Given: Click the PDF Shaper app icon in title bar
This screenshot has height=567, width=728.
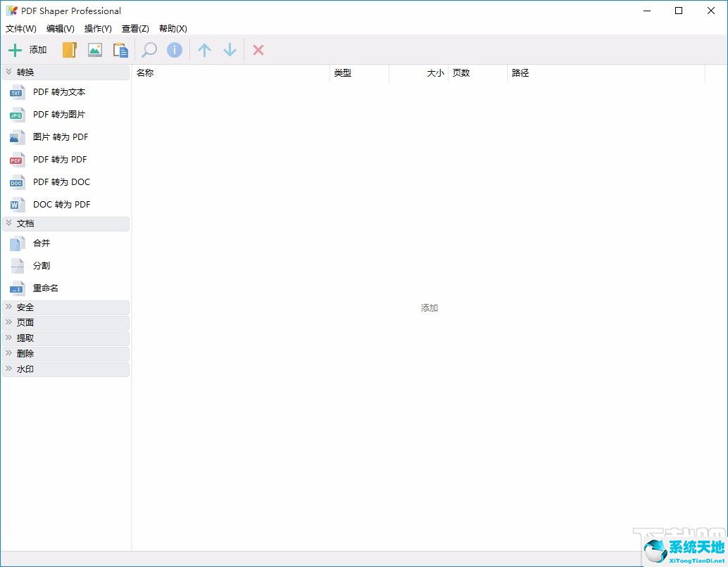Looking at the screenshot, I should (11, 11).
